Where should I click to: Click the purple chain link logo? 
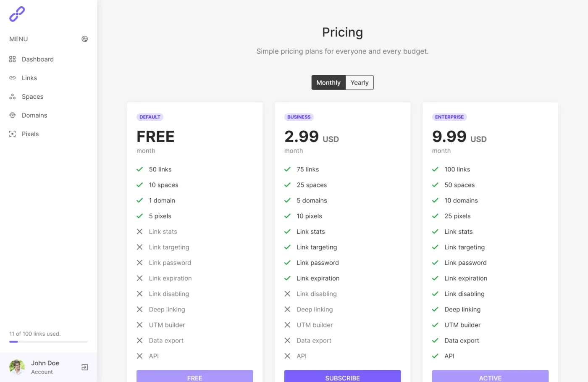(17, 14)
